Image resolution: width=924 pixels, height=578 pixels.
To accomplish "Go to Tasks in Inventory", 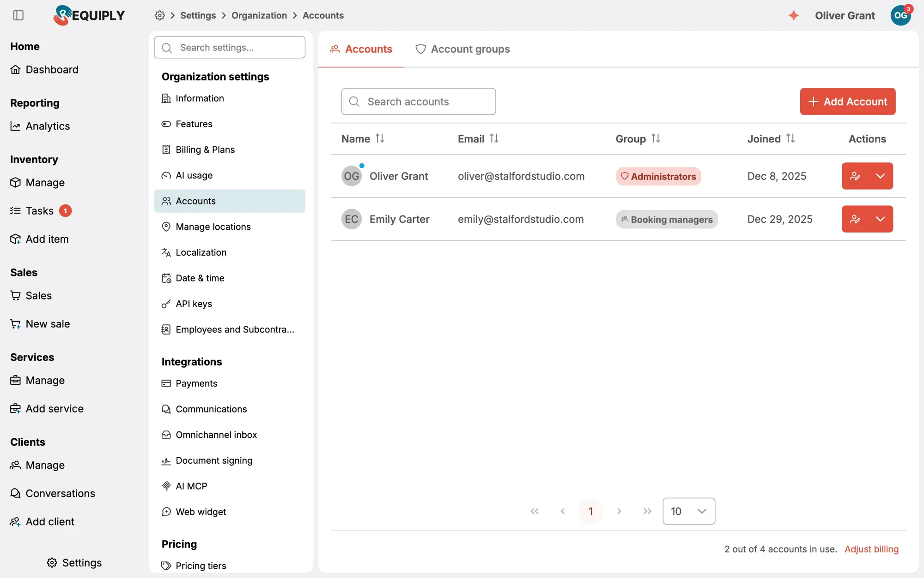I will [41, 211].
